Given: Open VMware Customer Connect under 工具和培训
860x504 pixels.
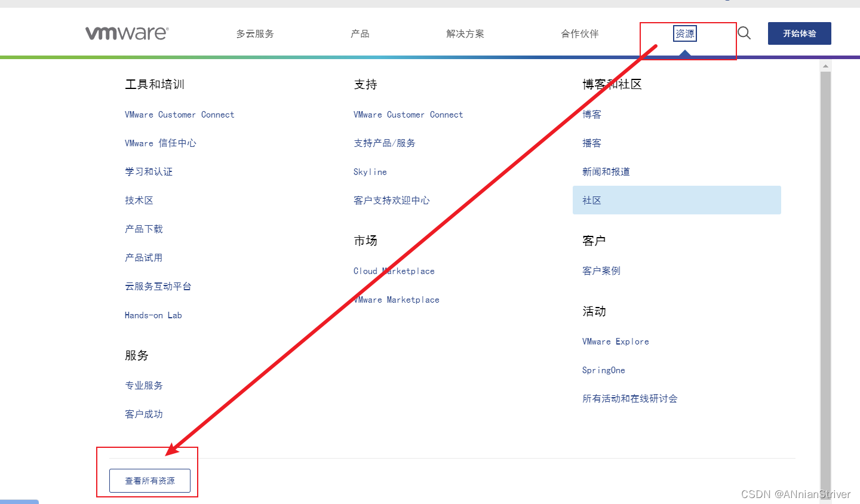Looking at the screenshot, I should coord(180,115).
